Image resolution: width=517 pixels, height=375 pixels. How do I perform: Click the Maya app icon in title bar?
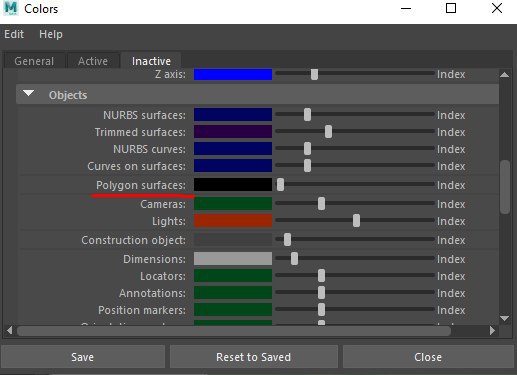coord(11,8)
